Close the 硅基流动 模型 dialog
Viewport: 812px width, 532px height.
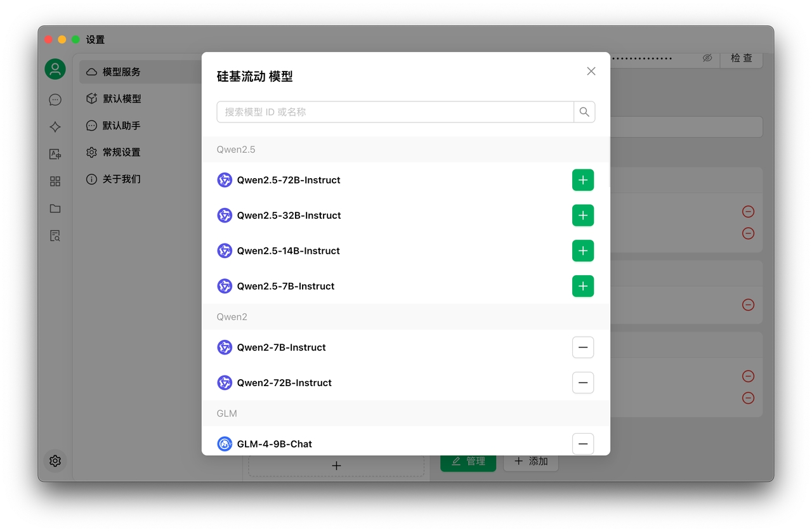pos(591,71)
